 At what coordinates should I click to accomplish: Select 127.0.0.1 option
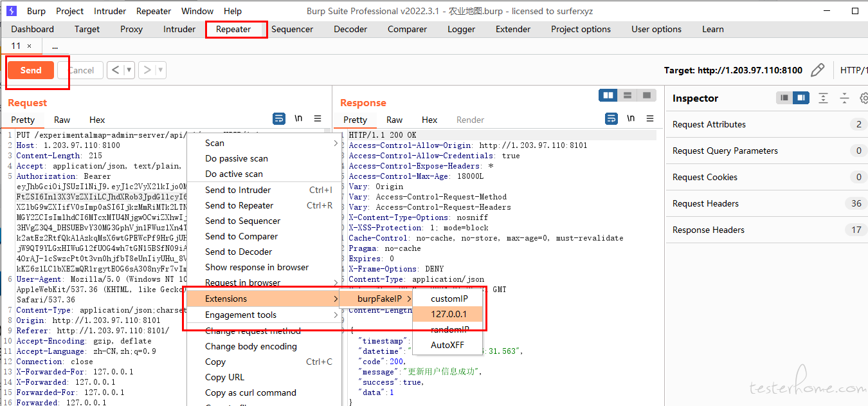[449, 314]
